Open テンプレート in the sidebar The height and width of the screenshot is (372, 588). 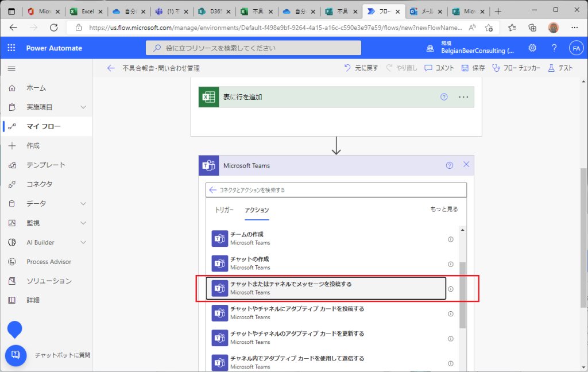[46, 165]
